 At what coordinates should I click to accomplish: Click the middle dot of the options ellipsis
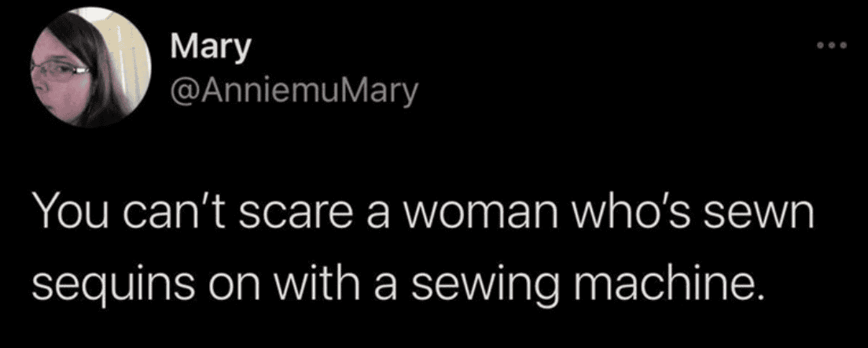click(830, 46)
